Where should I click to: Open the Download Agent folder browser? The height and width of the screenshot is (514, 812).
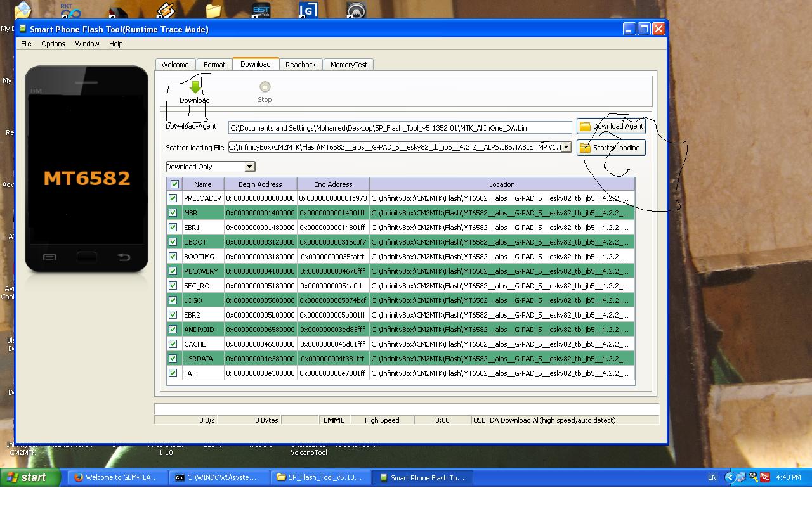[611, 126]
